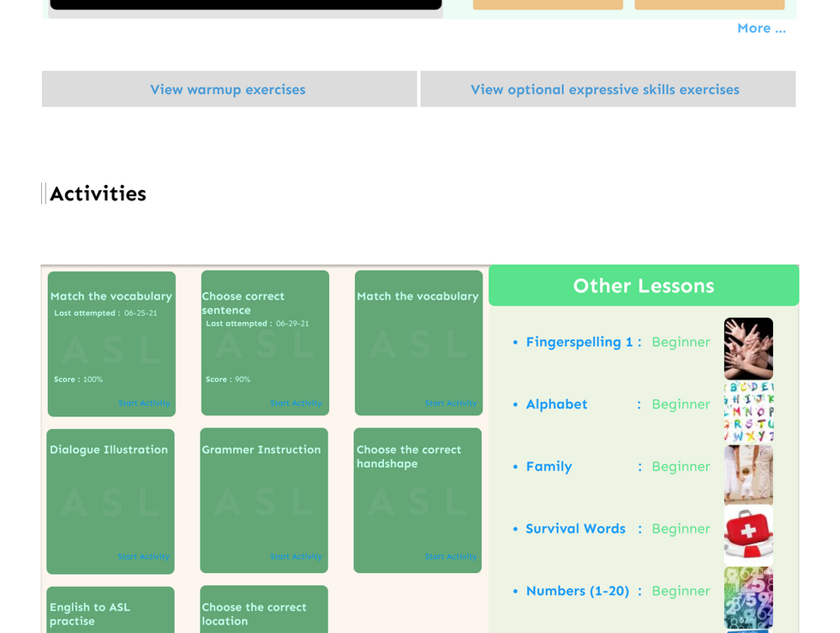840x633 pixels.
Task: Click the More ... link
Action: pyautogui.click(x=761, y=28)
